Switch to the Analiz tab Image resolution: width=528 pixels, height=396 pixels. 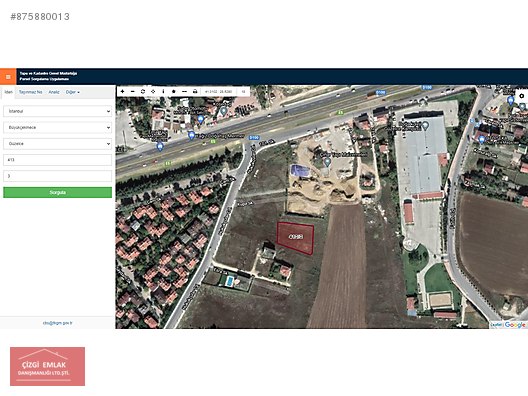[x=54, y=92]
